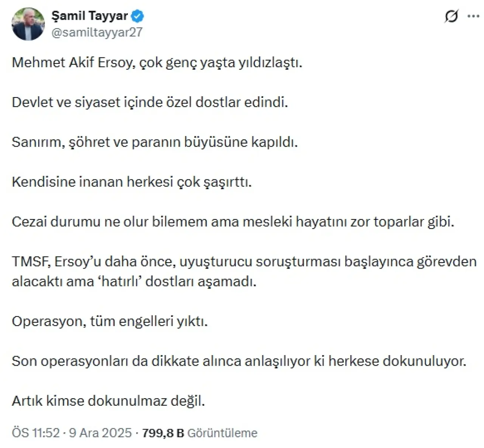Click the ÖS 11:52 timestamp
The height and width of the screenshot is (448, 484).
36,433
